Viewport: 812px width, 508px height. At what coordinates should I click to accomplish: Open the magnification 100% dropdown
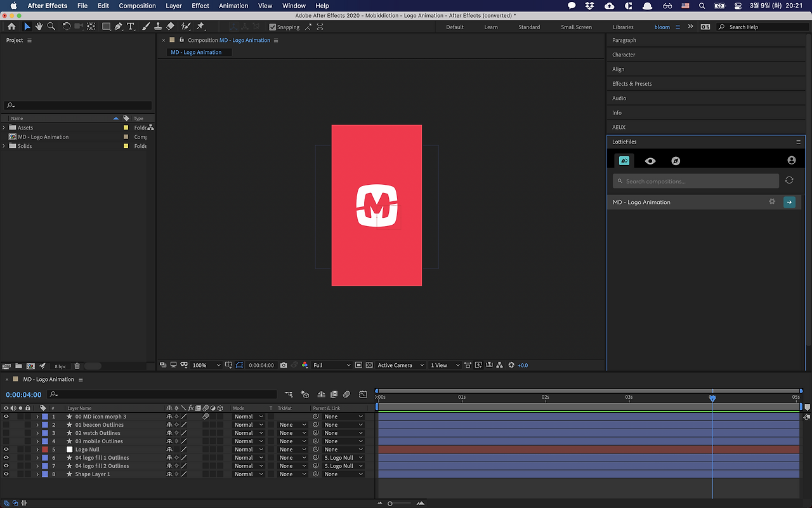pos(207,365)
